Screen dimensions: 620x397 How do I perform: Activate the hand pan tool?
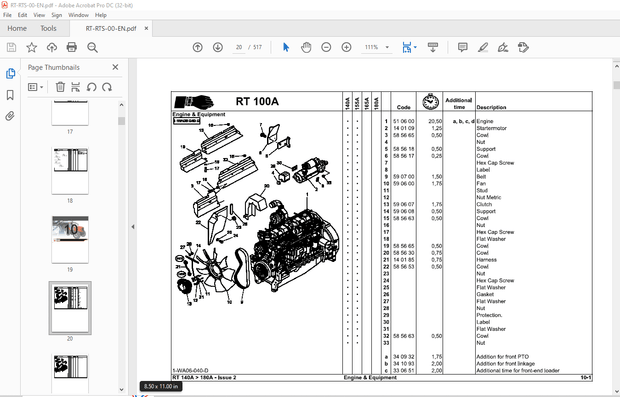pos(306,47)
